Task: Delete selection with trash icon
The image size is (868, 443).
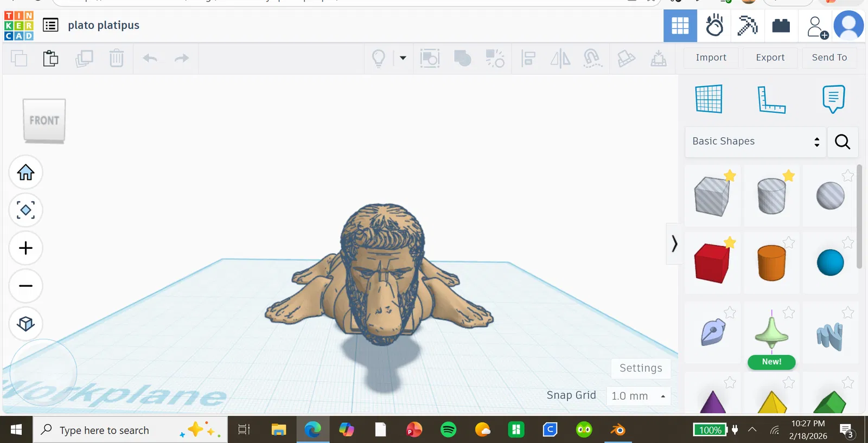Action: coord(117,58)
